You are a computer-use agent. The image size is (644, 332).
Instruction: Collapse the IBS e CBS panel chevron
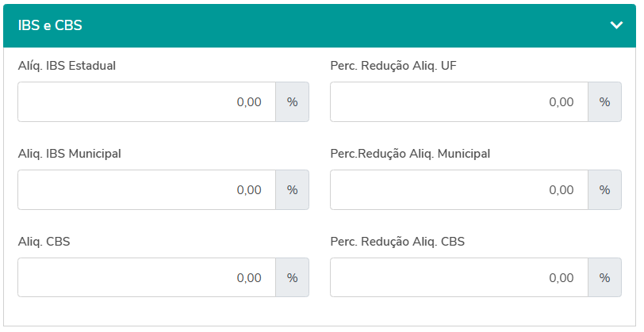pos(616,25)
